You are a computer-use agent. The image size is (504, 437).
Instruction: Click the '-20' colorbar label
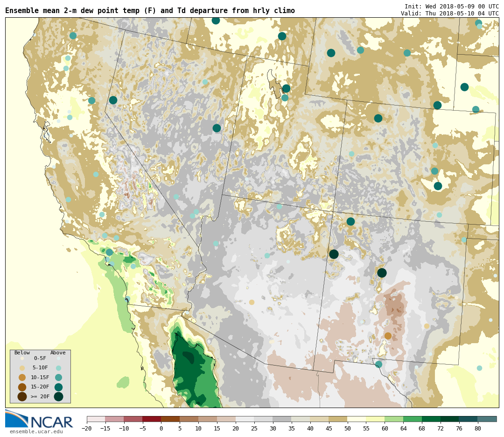pyautogui.click(x=87, y=428)
